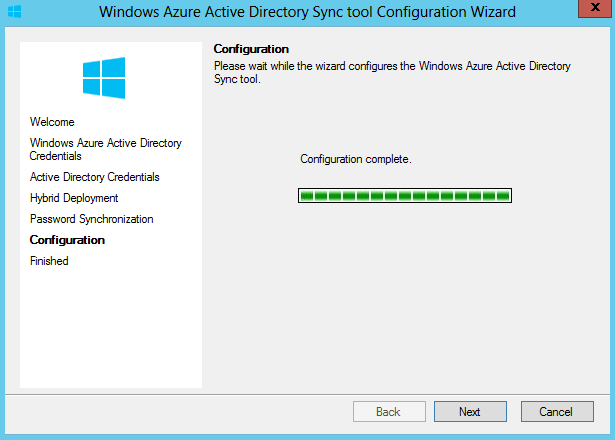615x440 pixels.
Task: Click the wizard window title text
Action: pos(307,12)
